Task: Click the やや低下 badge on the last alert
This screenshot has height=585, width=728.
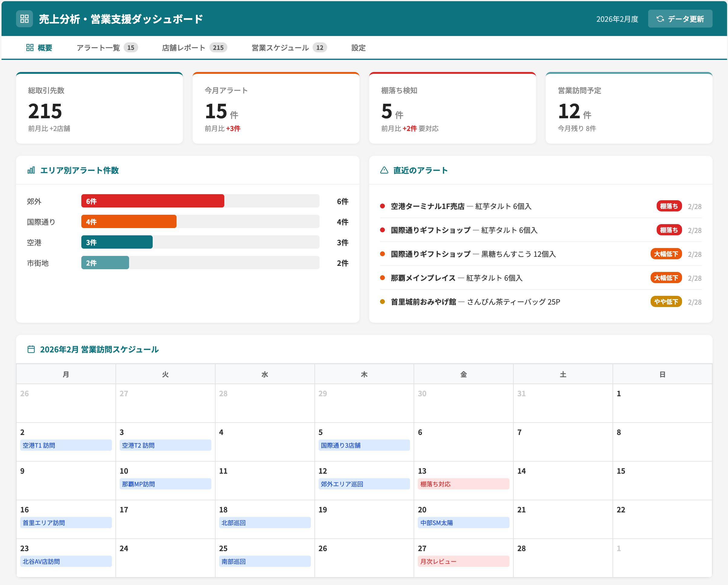Action: click(666, 302)
